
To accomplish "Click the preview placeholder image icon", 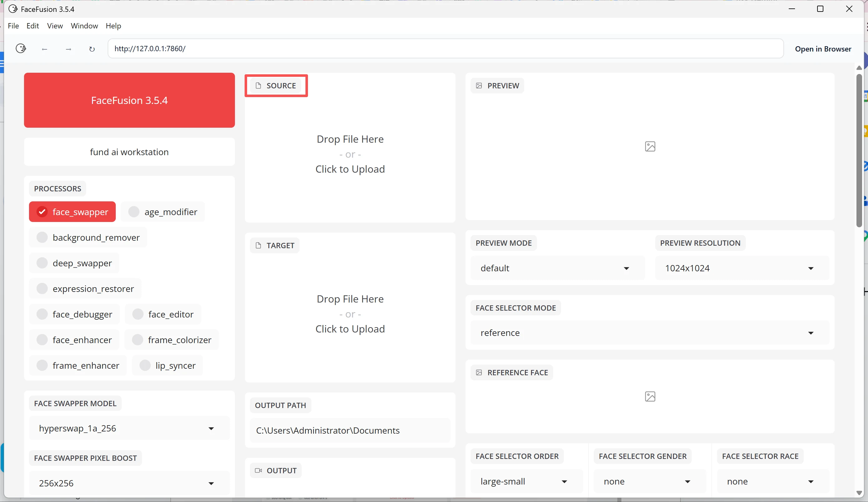I will (x=650, y=146).
